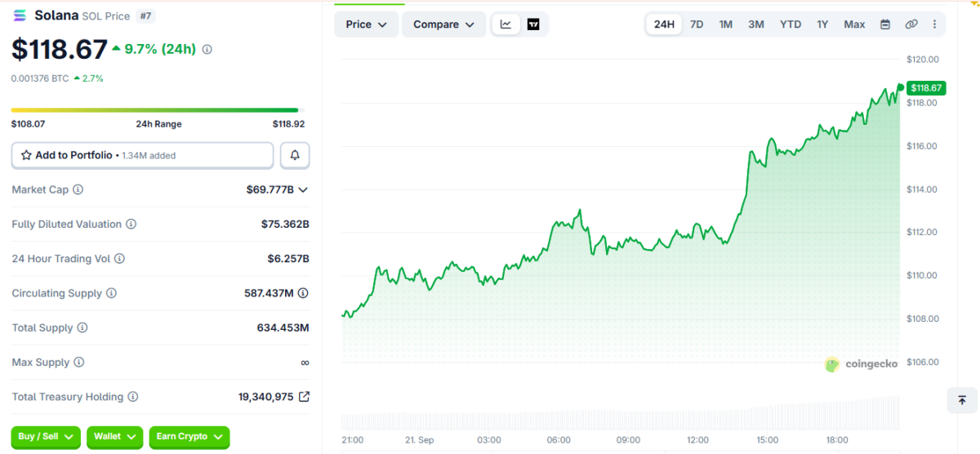Click Add to Portfolio button

[143, 155]
